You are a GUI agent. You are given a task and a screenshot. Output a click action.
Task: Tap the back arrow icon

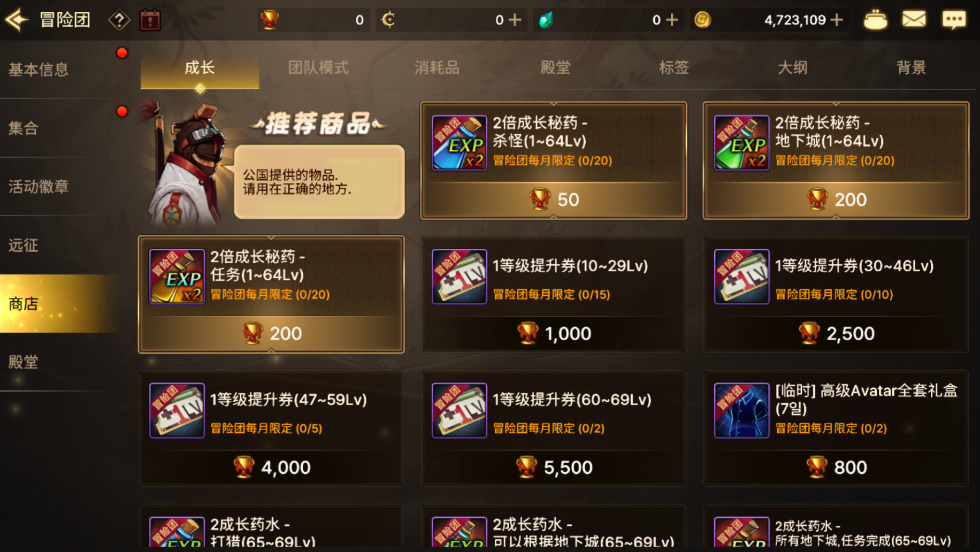pyautogui.click(x=17, y=20)
